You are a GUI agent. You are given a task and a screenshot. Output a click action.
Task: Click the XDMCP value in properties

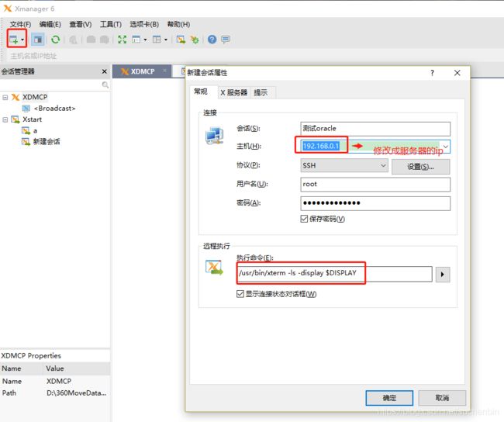(x=59, y=382)
